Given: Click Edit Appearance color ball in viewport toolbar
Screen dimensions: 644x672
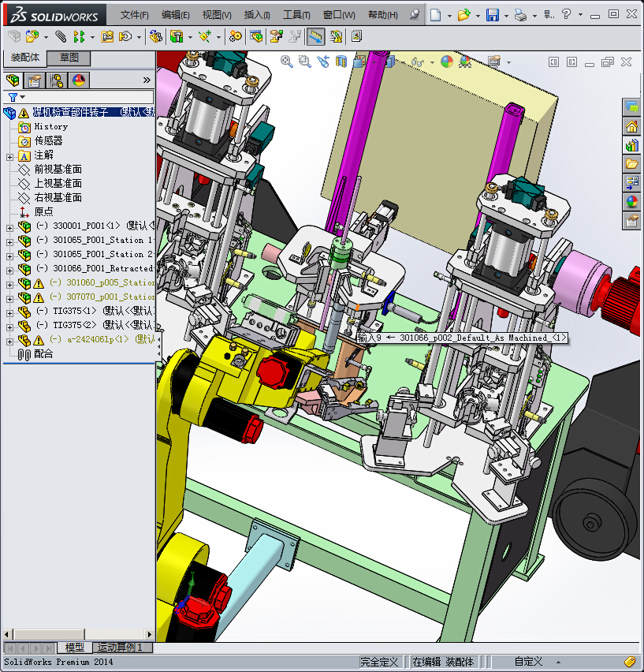Looking at the screenshot, I should [447, 62].
